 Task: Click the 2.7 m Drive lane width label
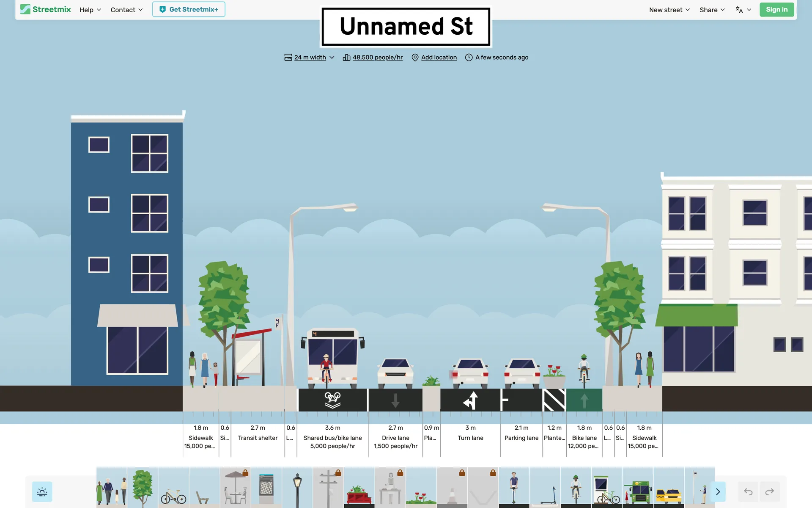(395, 428)
